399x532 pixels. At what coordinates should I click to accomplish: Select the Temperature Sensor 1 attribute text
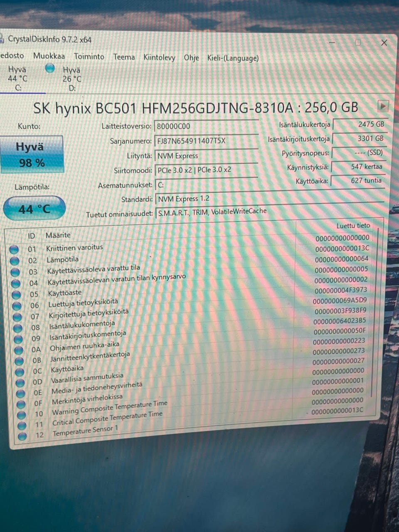point(85,431)
